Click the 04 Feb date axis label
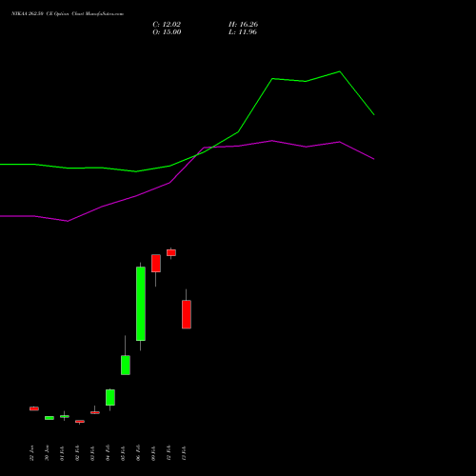Viewport: 476px width, 476px height. coord(108,453)
